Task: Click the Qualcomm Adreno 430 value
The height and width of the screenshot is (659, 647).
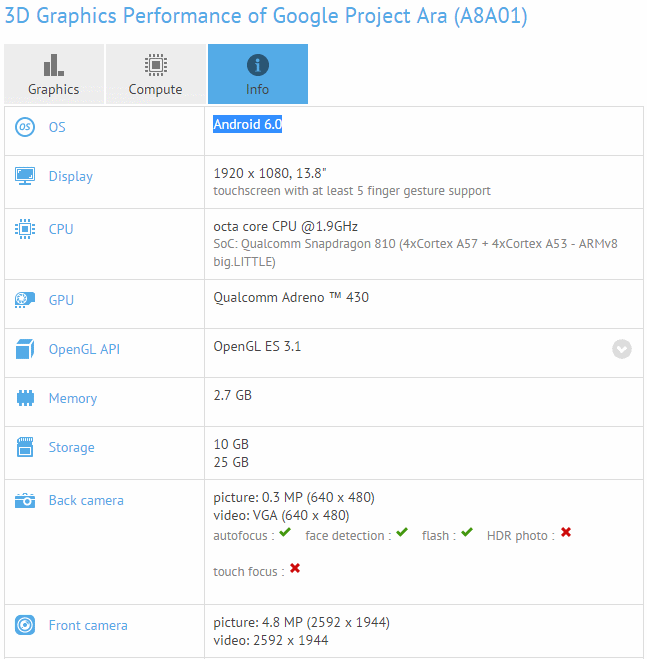Action: (x=291, y=297)
